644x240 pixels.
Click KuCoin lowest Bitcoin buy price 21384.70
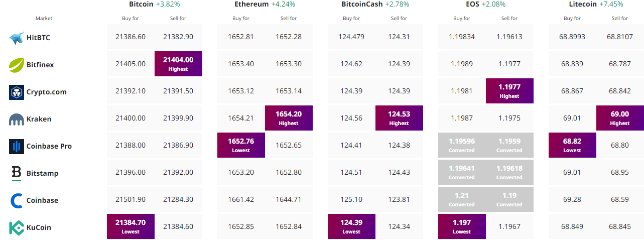[x=131, y=226]
